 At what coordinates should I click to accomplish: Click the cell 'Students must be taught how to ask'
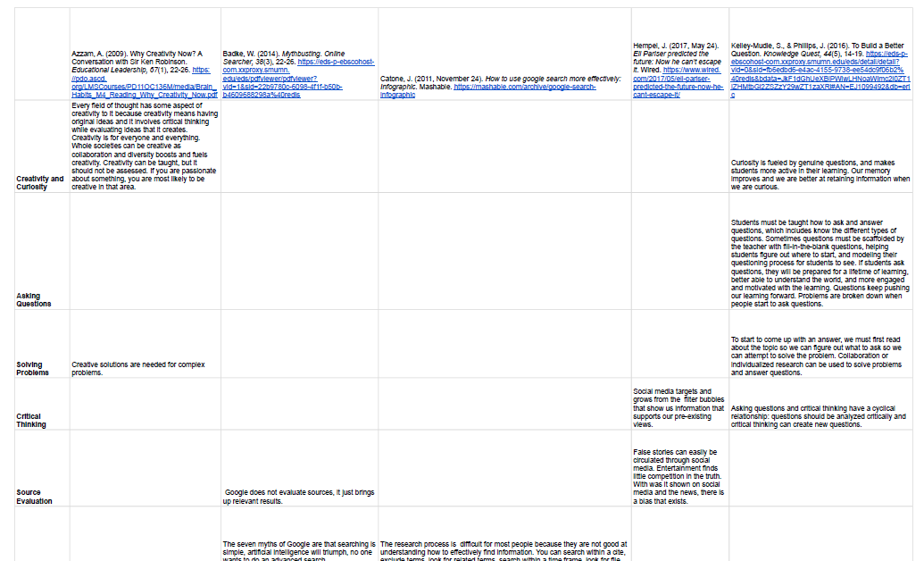click(x=820, y=251)
